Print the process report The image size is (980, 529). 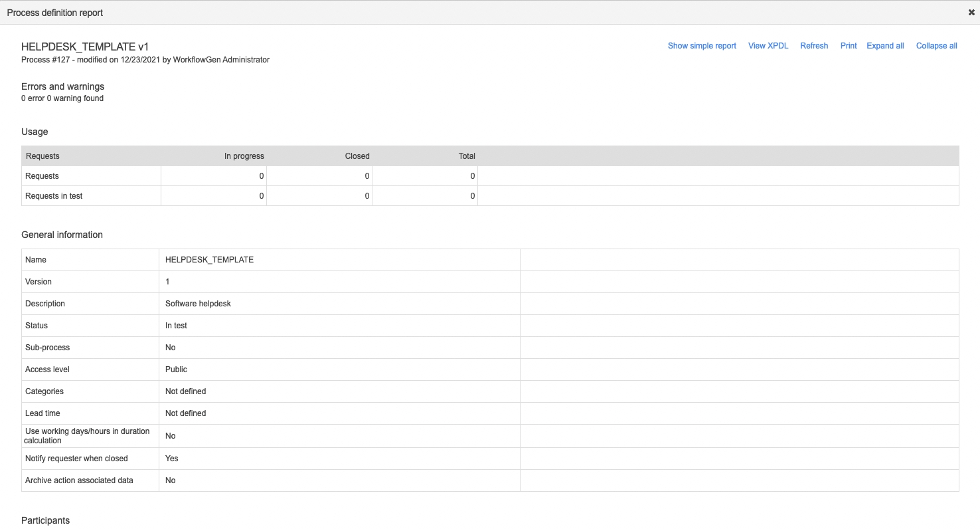(849, 46)
